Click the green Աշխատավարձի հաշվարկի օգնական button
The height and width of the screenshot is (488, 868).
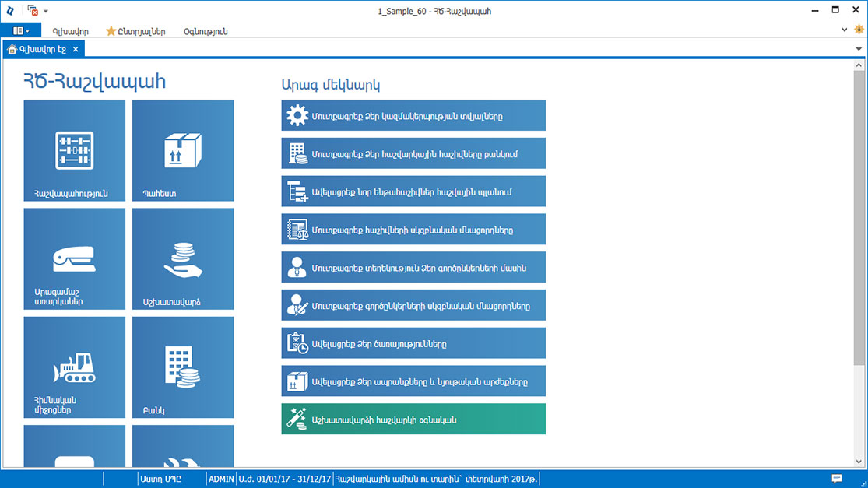pos(413,419)
